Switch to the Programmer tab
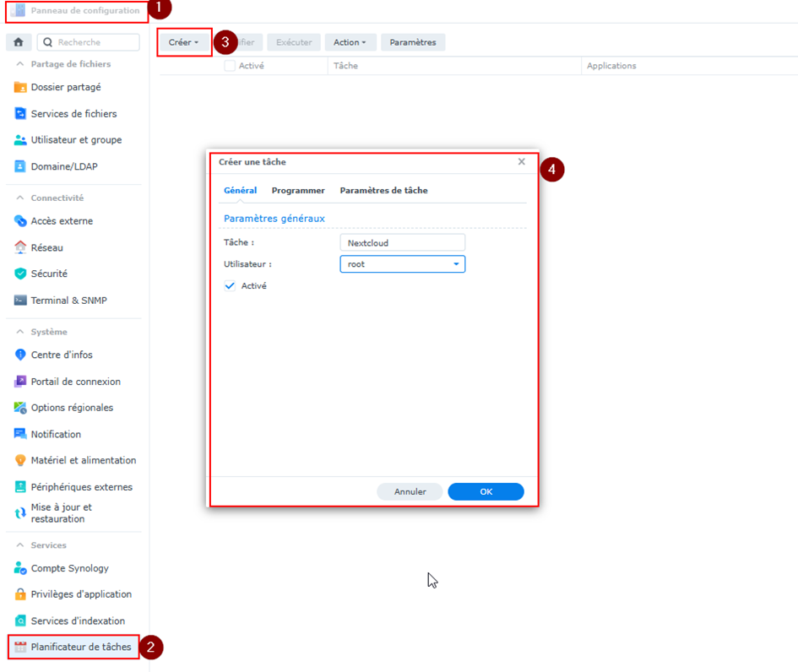This screenshot has height=672, width=798. point(298,191)
